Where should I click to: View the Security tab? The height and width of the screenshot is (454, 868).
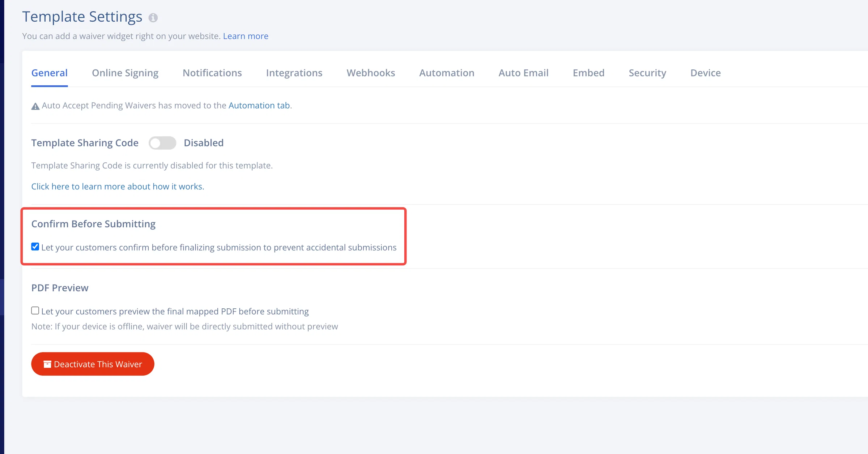pos(647,73)
